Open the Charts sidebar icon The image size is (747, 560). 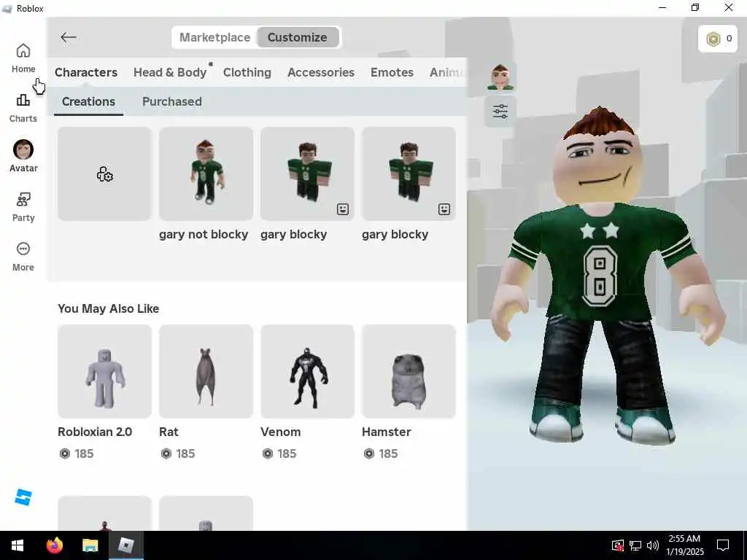pyautogui.click(x=23, y=108)
